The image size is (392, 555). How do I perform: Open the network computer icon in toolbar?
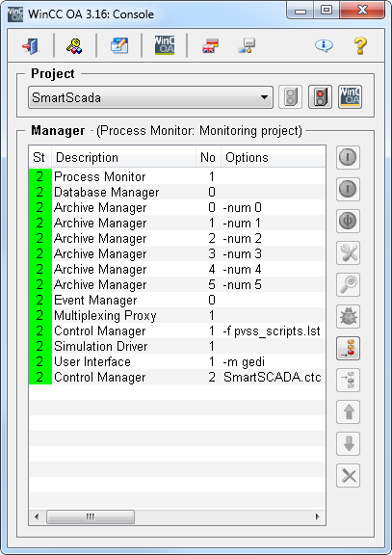tap(247, 46)
